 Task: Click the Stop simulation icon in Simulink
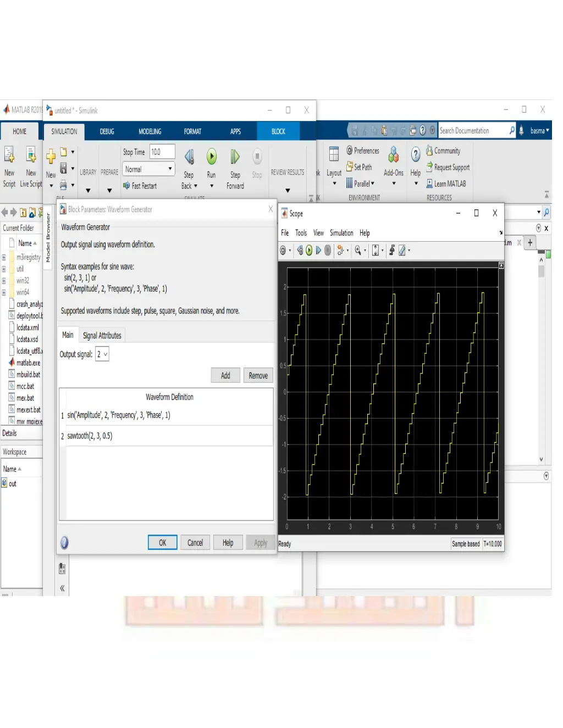(x=257, y=157)
